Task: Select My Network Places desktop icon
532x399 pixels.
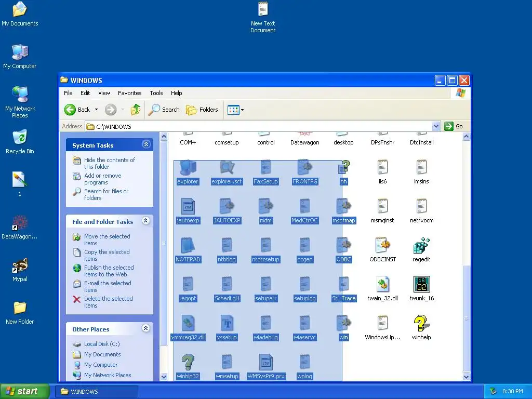Action: (x=20, y=102)
